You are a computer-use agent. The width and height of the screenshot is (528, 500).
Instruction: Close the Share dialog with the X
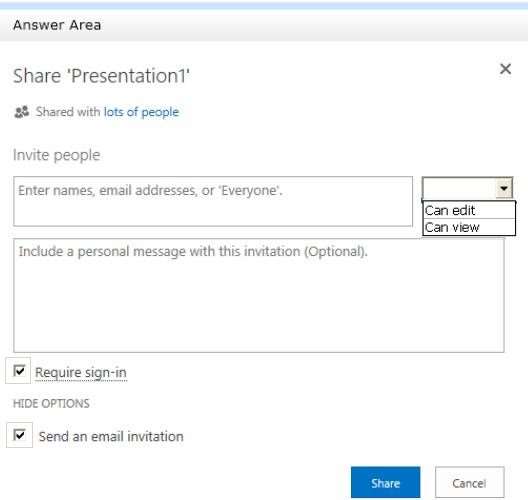[x=505, y=69]
